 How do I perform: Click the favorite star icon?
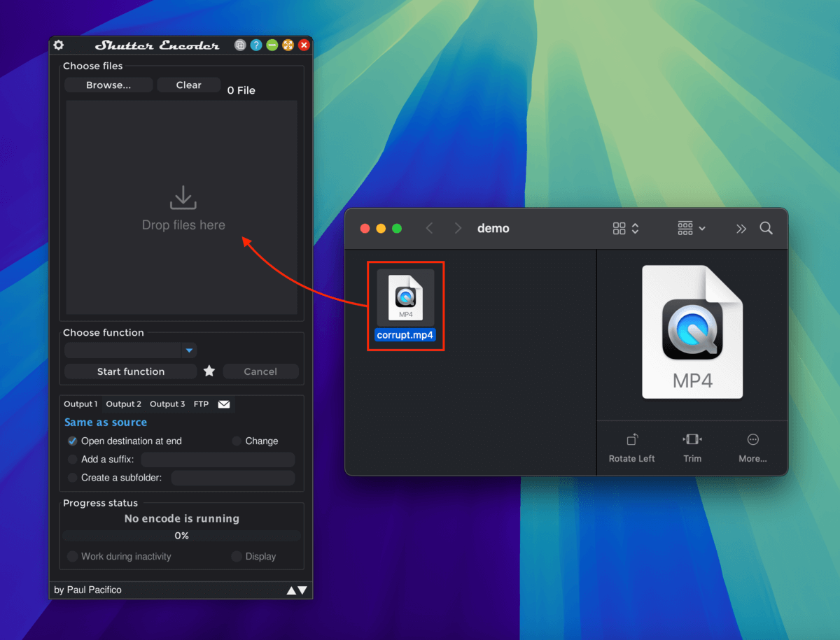click(x=209, y=371)
